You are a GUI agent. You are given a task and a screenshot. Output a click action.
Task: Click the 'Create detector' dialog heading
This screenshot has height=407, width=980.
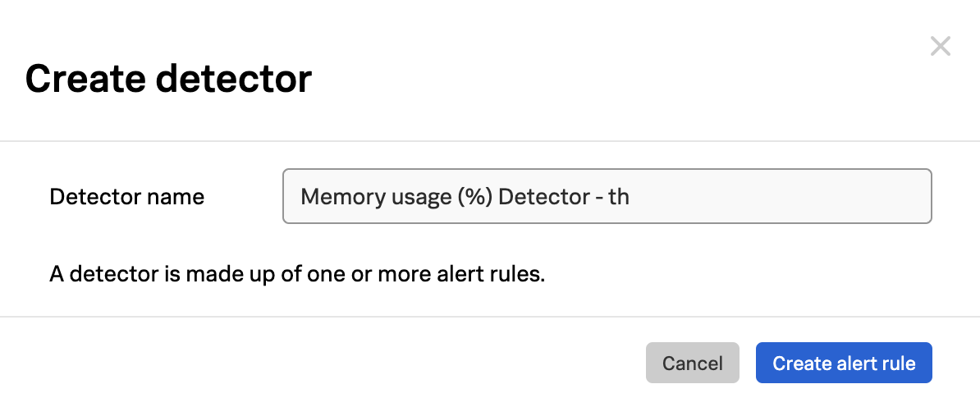[168, 80]
